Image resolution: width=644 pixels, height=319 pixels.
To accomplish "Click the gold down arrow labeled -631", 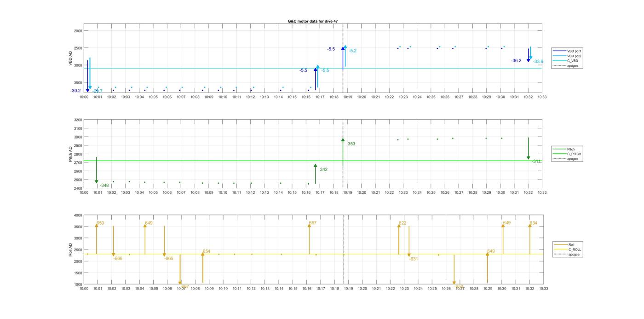I will 409,242.
